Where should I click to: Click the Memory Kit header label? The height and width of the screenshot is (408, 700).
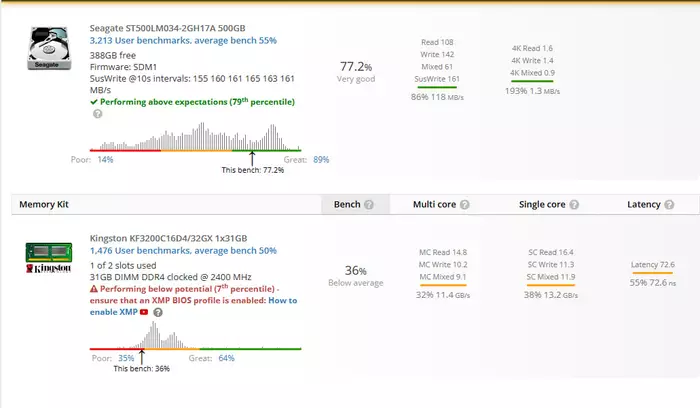point(44,204)
